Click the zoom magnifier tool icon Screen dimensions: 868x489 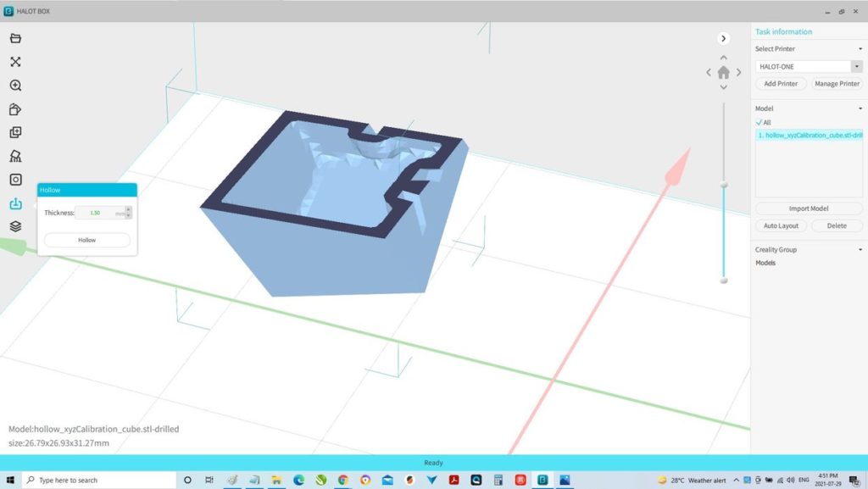pos(15,86)
